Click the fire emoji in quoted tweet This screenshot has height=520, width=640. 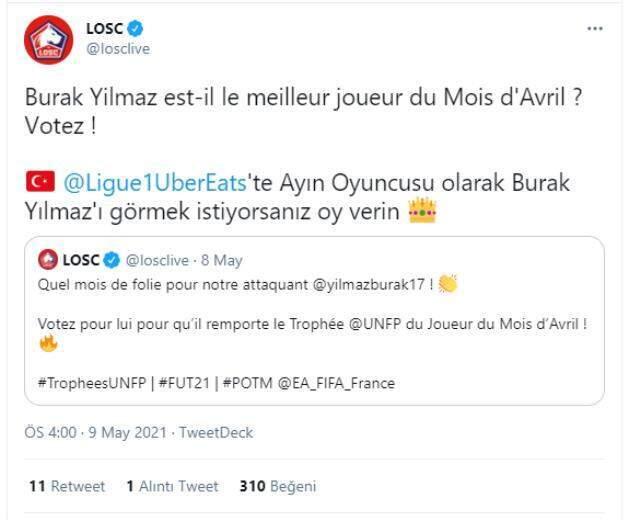coord(48,343)
